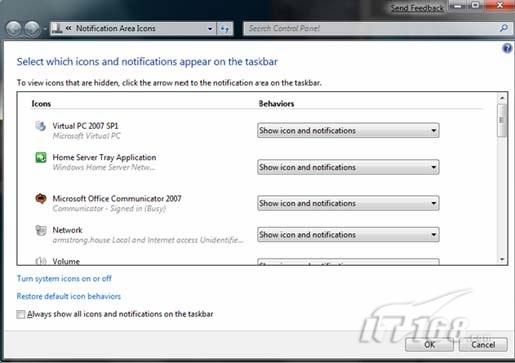This screenshot has height=363, width=515.
Task: Click the OK button
Action: tap(429, 344)
